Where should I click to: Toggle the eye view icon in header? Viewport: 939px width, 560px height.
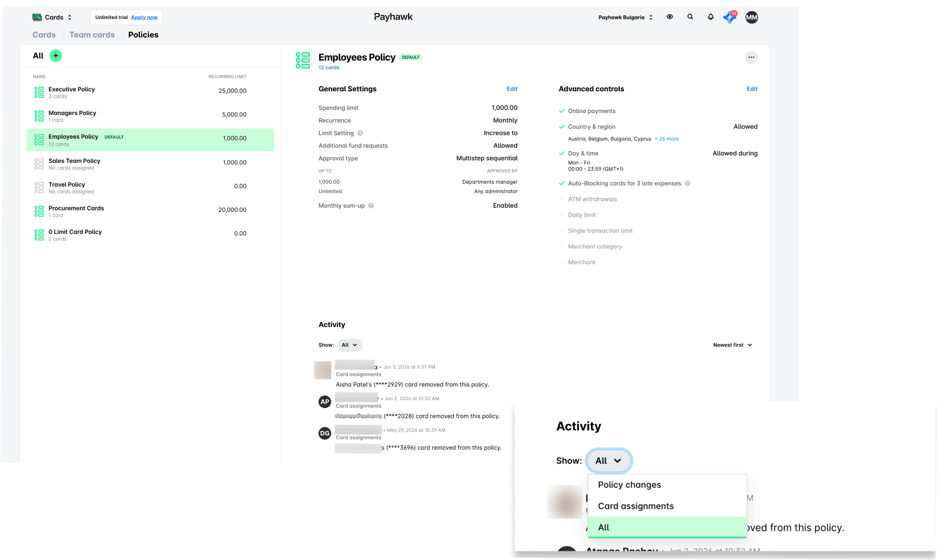(x=670, y=17)
